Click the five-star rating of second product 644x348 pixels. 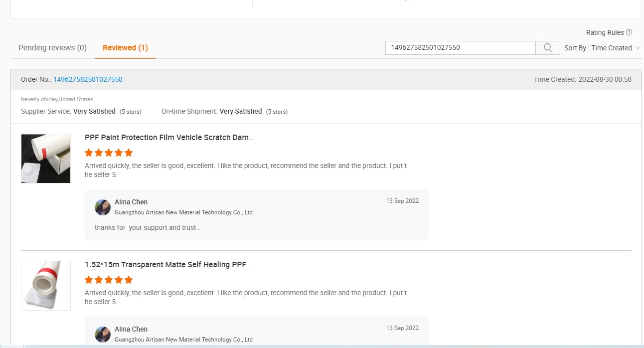(x=109, y=280)
